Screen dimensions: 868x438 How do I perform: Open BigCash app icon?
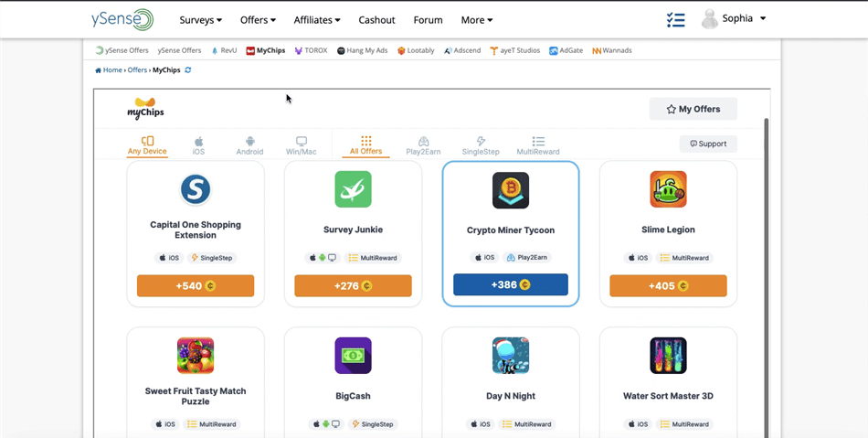point(354,356)
